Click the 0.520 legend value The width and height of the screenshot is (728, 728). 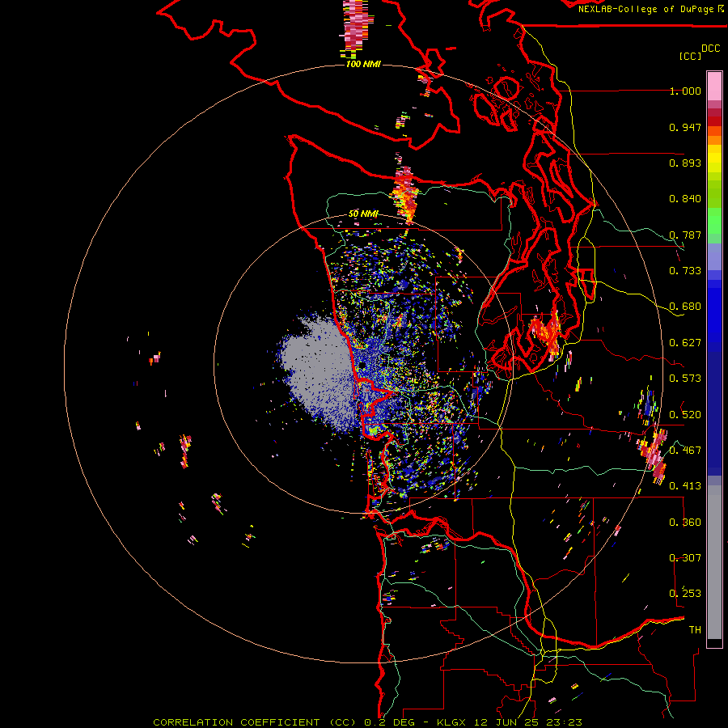(x=685, y=415)
